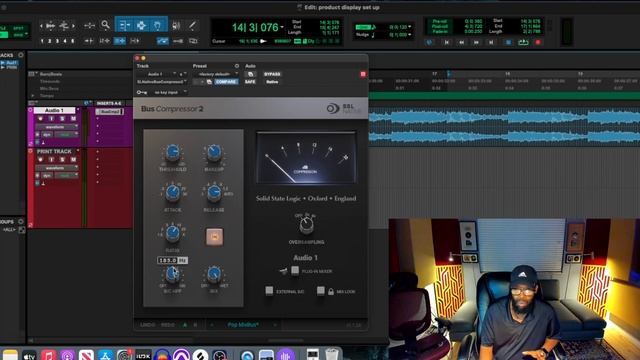Screen dimensions: 640x360
Task: Open factory default preset menu
Action: 216,74
